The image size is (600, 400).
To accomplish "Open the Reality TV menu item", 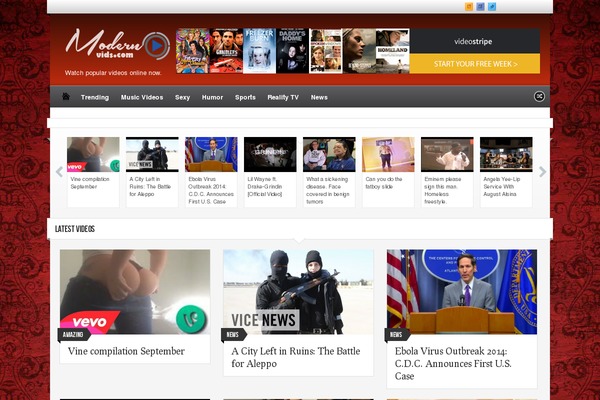I will 283,97.
